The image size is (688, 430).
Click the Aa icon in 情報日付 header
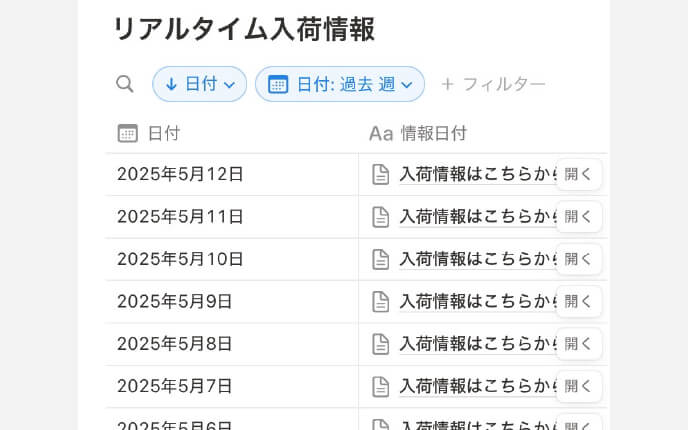tap(381, 133)
